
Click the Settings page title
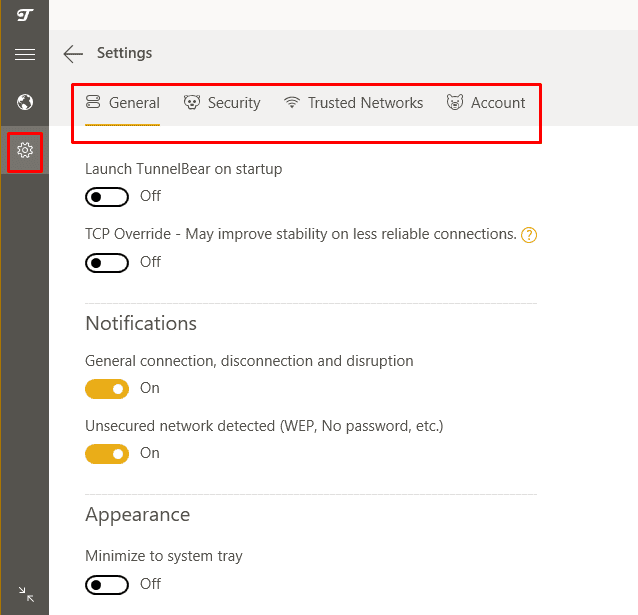pos(125,53)
